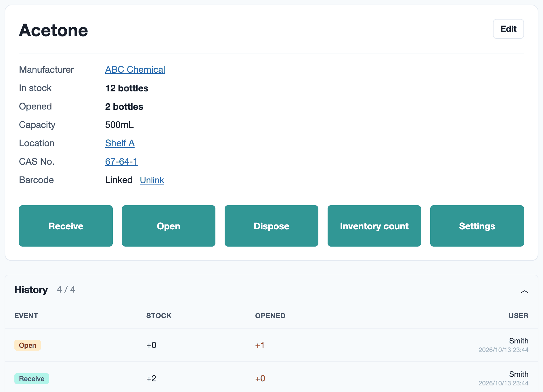Viewport: 543px width, 392px height.
Task: Click the Receive event badge in history
Action: click(32, 378)
